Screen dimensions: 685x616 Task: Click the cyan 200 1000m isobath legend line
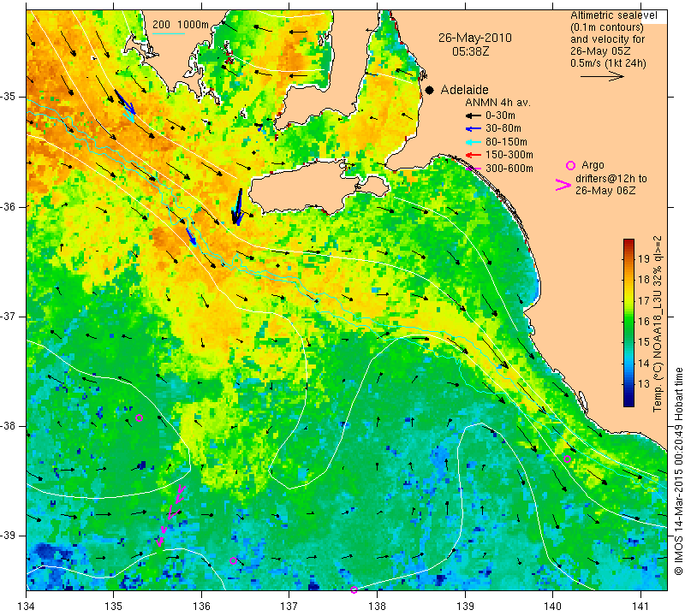coord(169,33)
